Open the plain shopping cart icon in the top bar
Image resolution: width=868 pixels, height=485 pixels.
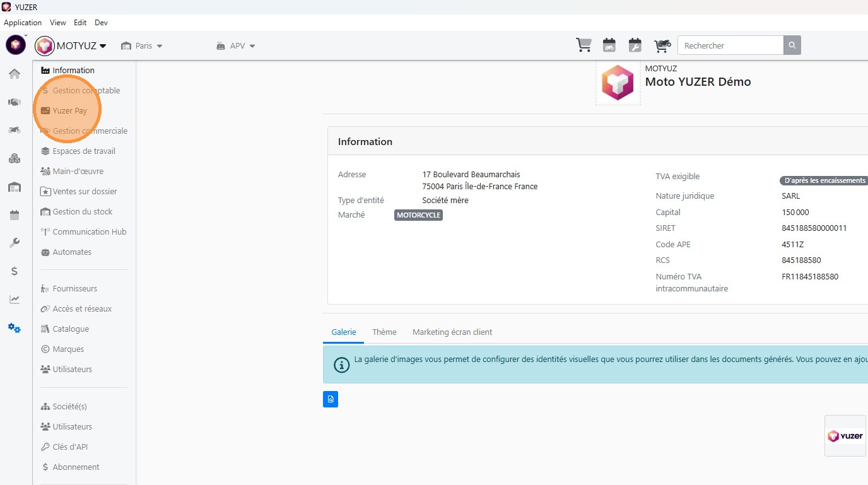584,45
